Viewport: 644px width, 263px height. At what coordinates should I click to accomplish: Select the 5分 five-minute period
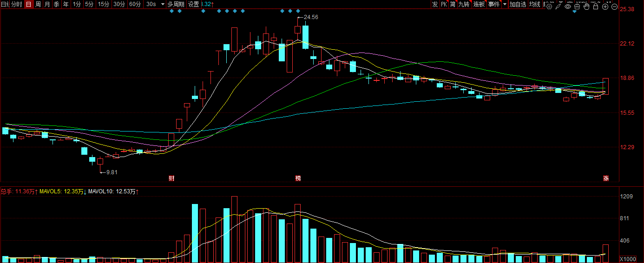89,4
